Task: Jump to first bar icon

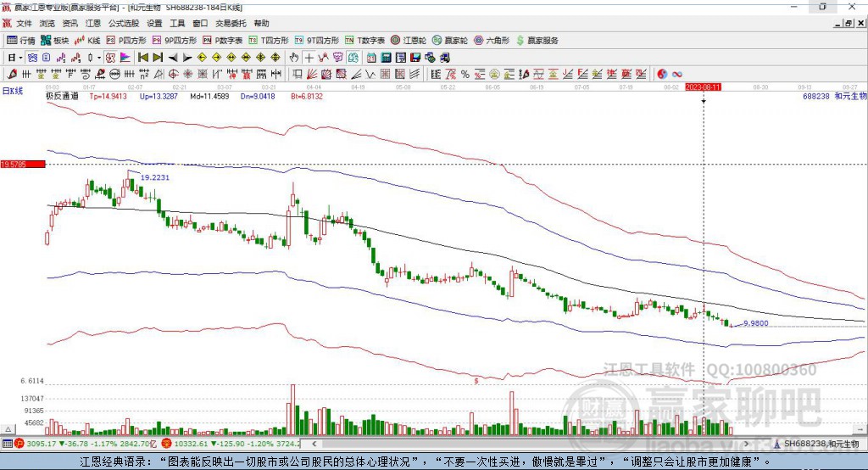Action: pos(143,58)
